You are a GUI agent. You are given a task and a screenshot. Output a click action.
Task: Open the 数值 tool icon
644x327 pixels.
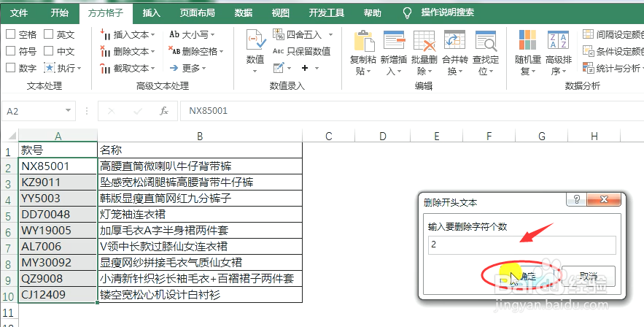(255, 40)
